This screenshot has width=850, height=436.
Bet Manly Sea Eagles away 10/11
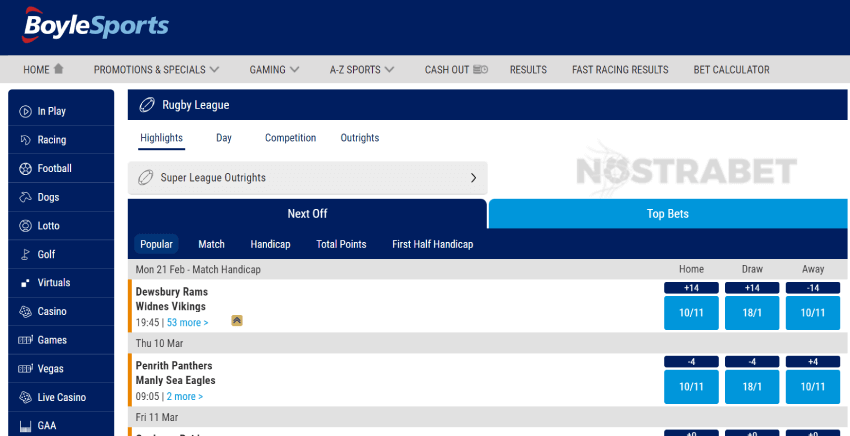[813, 387]
